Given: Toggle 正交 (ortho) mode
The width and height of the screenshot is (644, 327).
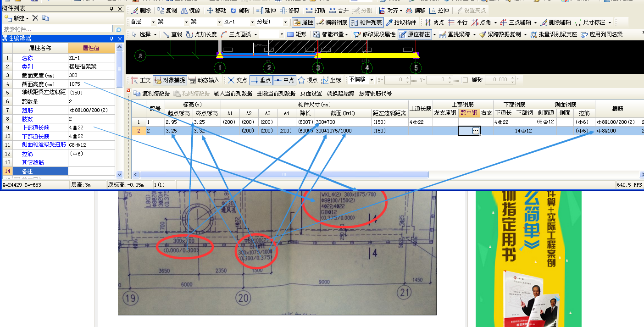Looking at the screenshot, I should [141, 80].
